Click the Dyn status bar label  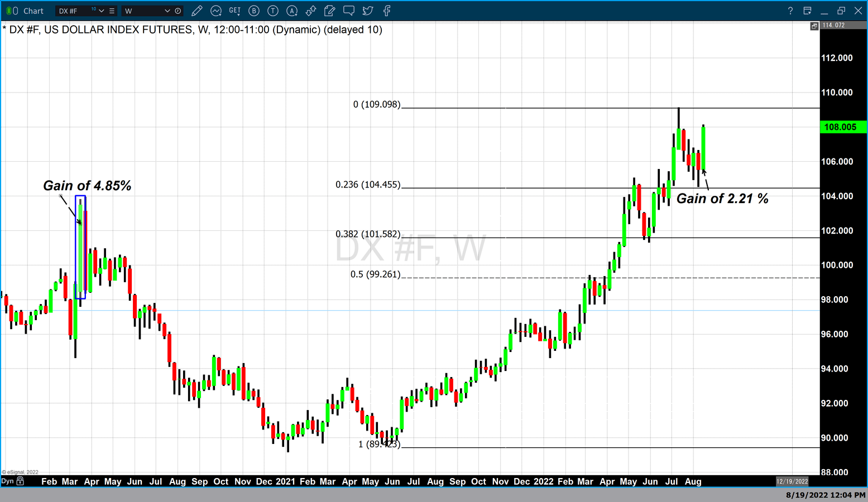(8, 481)
